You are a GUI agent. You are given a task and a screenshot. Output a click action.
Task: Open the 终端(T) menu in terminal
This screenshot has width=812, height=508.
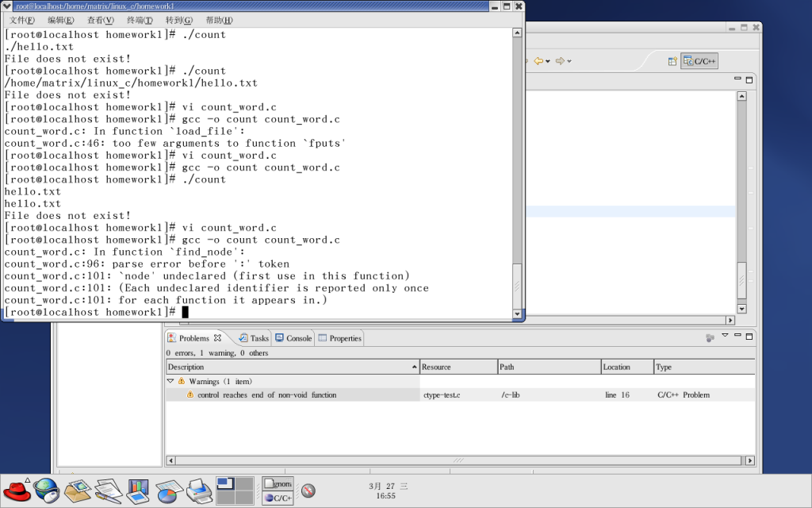pyautogui.click(x=140, y=20)
